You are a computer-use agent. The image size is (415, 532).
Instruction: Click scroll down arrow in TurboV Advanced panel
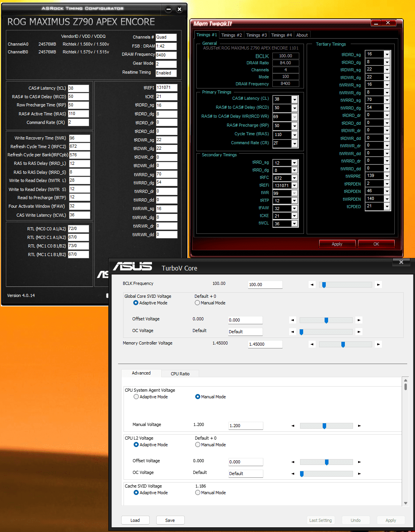[406, 503]
